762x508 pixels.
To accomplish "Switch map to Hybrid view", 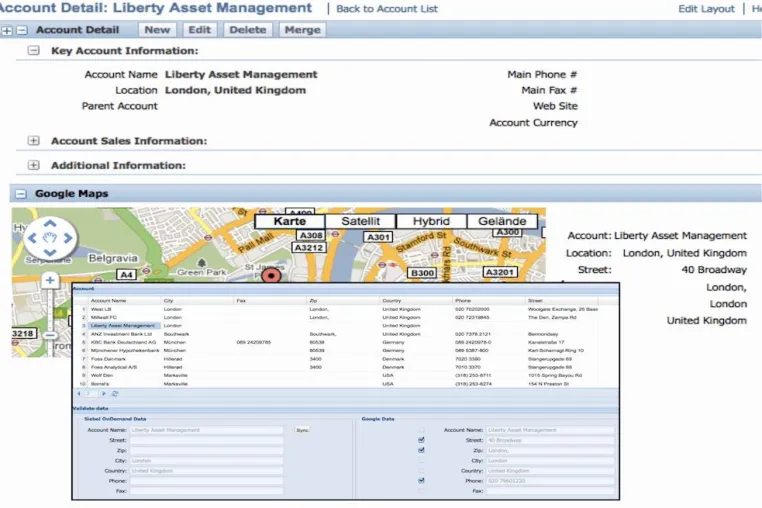I will point(431,221).
